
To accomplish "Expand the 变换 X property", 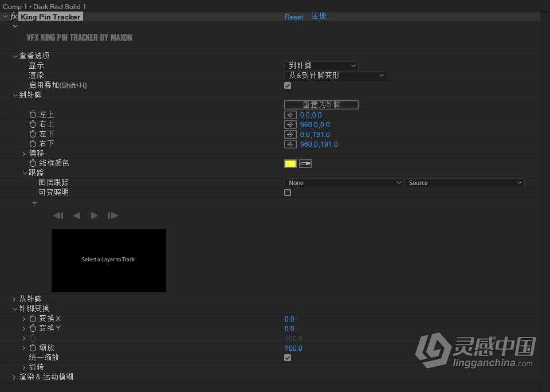I will pos(24,319).
